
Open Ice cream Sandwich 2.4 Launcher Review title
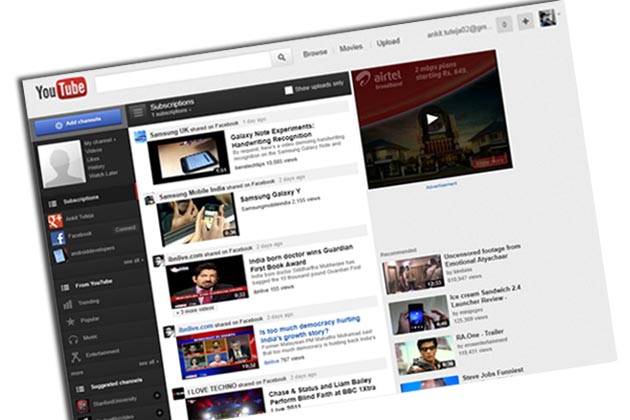coord(485,295)
